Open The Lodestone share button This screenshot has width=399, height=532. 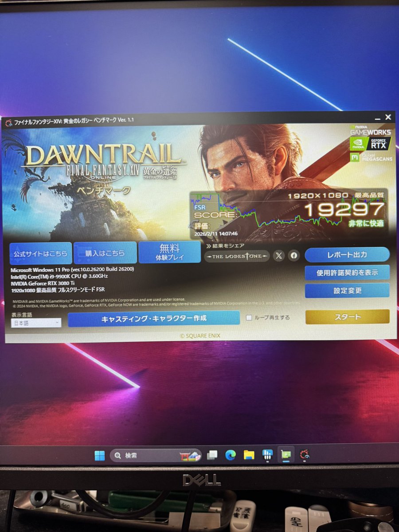(237, 256)
